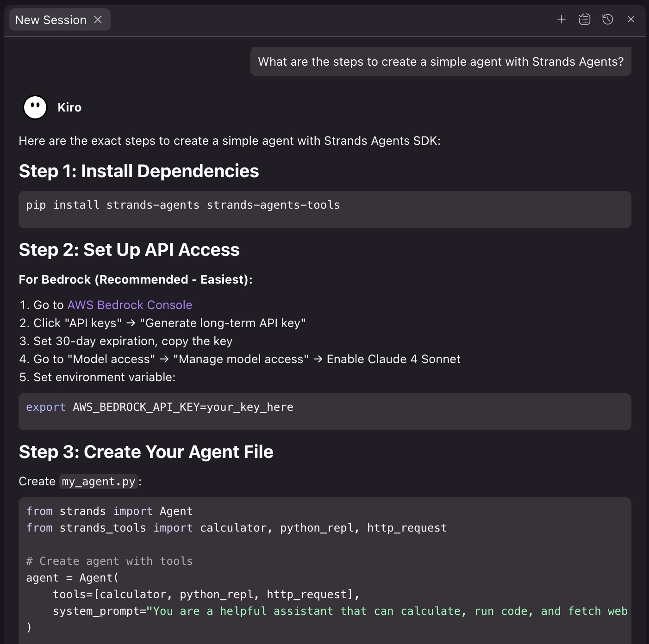
Task: Open the AWS Bedrock Console link
Action: coord(130,305)
